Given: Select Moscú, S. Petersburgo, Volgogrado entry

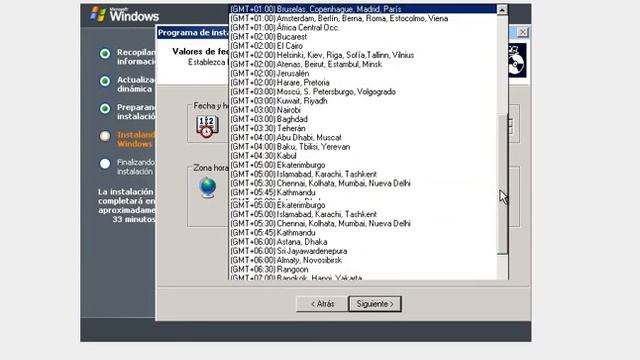Looking at the screenshot, I should click(362, 92).
